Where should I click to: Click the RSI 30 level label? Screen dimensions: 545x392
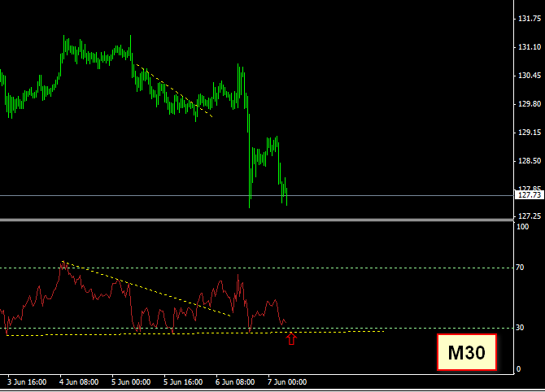click(x=520, y=328)
